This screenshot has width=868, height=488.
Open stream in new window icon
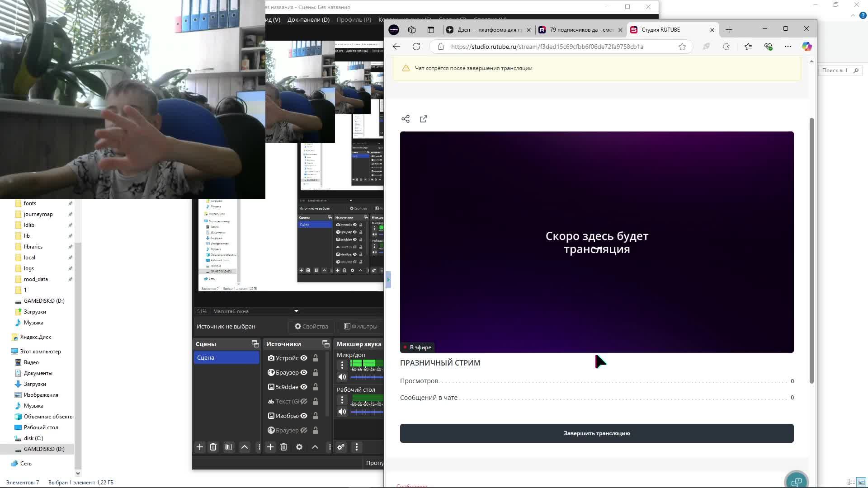[424, 119]
